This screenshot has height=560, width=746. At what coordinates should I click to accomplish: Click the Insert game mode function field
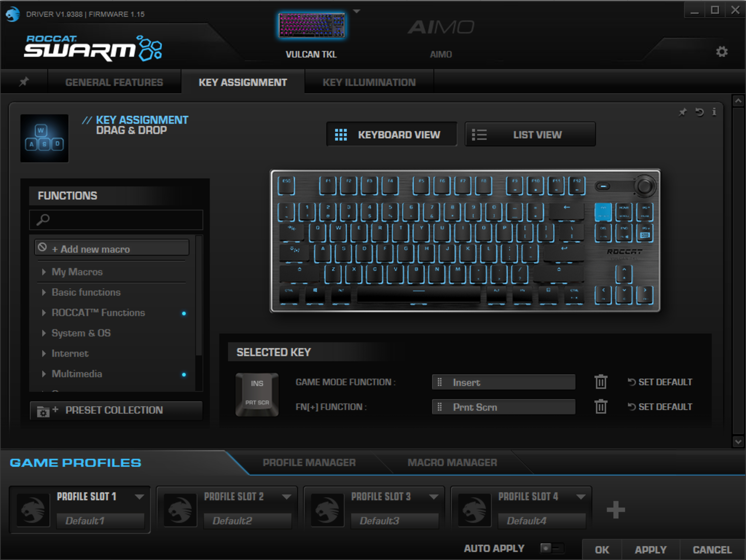pos(504,382)
